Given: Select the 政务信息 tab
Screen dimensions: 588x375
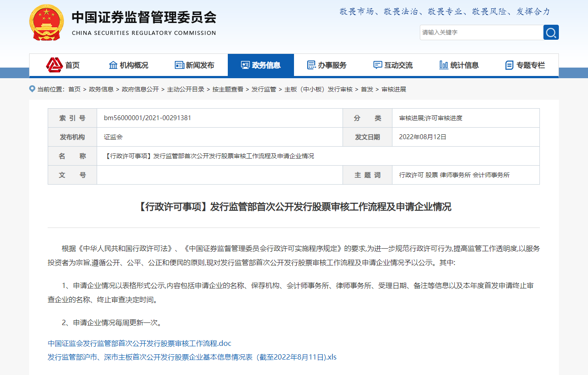Looking at the screenshot, I should pos(261,65).
